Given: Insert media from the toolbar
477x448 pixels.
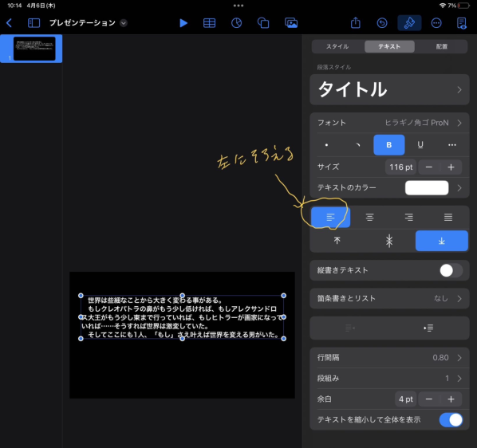Looking at the screenshot, I should [291, 23].
